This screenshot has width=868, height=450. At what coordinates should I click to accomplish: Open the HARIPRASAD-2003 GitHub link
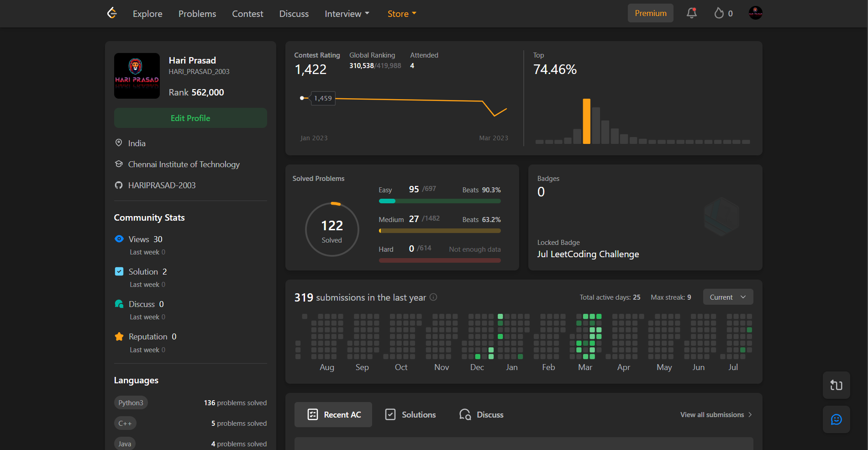[x=162, y=185]
